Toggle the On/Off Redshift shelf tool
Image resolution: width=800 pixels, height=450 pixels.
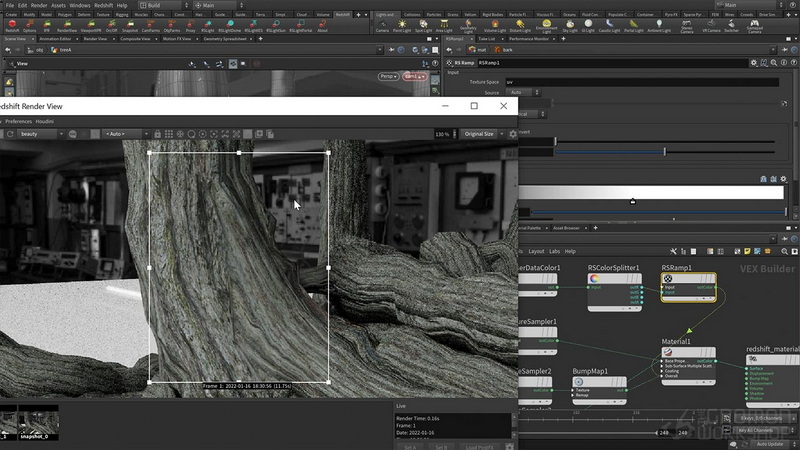click(x=111, y=26)
